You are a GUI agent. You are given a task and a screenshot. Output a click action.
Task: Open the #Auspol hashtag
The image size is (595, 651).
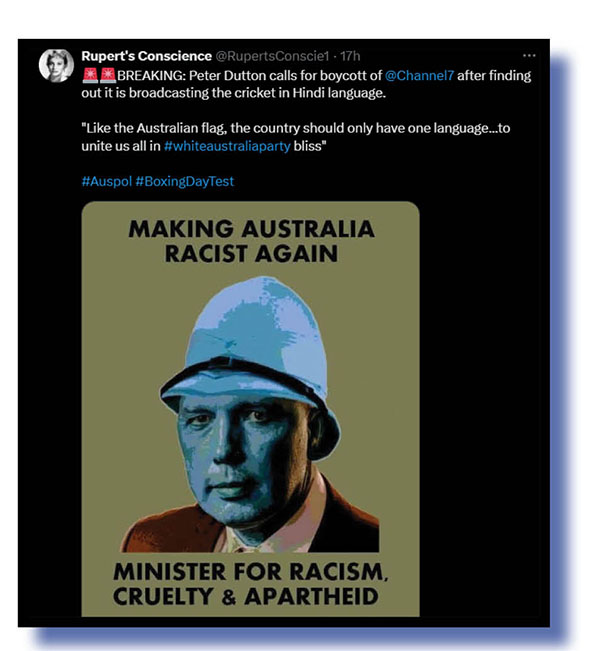[x=107, y=181]
